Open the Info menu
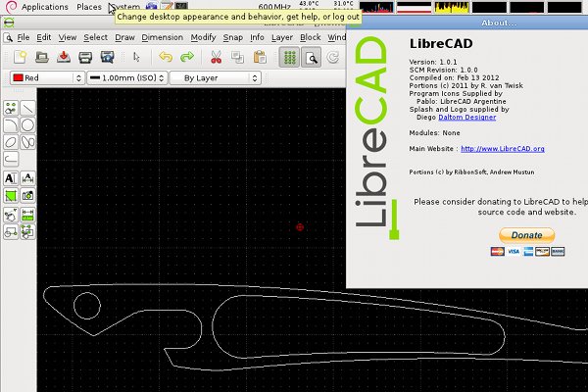The height and width of the screenshot is (392, 588). [x=257, y=37]
